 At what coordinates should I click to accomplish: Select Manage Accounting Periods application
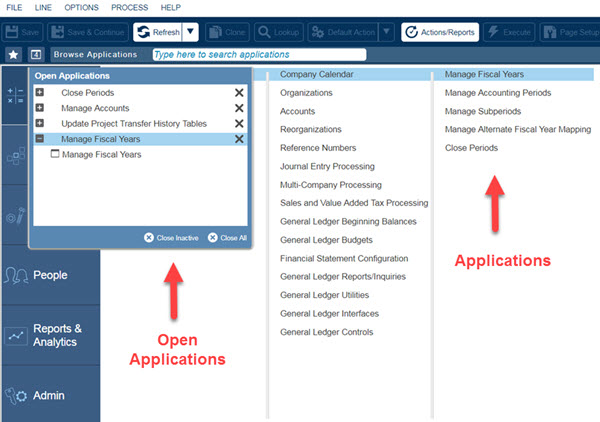pyautogui.click(x=497, y=93)
